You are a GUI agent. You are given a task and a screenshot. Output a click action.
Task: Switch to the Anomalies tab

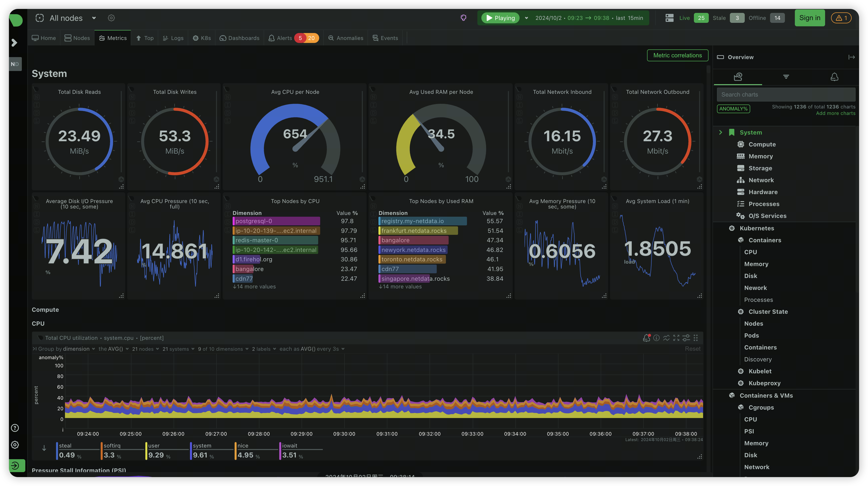(x=346, y=38)
